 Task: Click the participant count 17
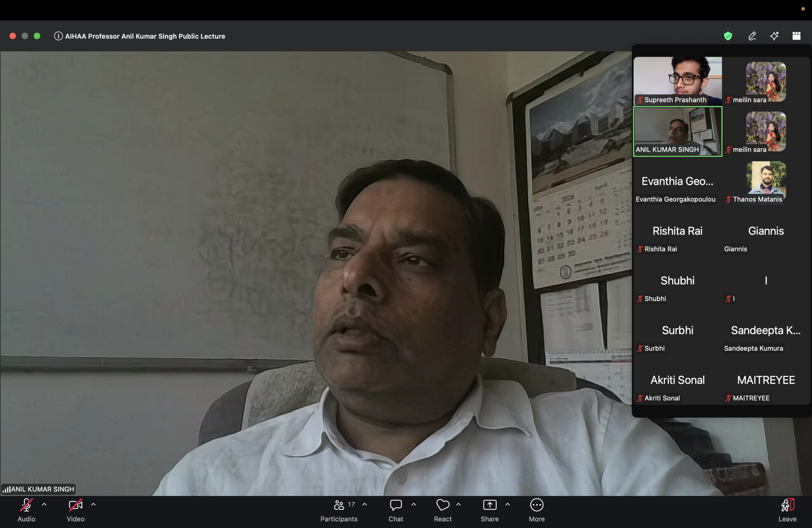click(351, 504)
